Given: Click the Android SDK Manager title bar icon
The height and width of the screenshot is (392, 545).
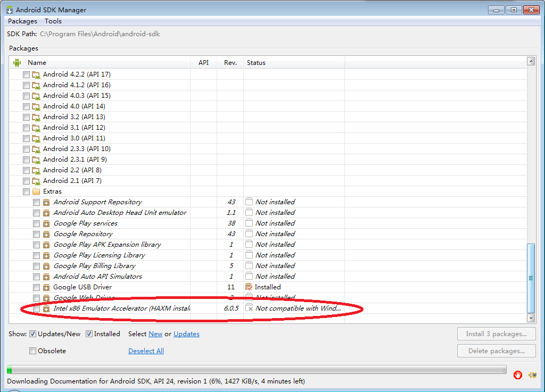Looking at the screenshot, I should 10,10.
